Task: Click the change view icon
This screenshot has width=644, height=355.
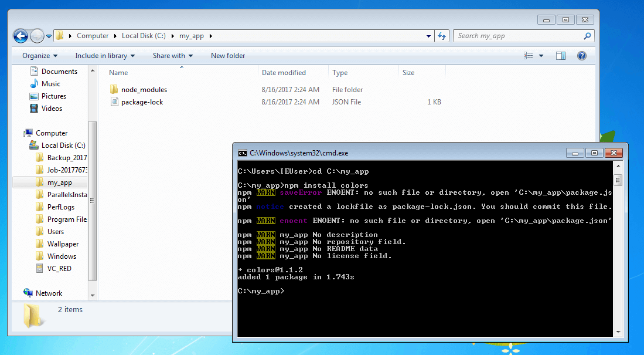Action: (x=529, y=56)
